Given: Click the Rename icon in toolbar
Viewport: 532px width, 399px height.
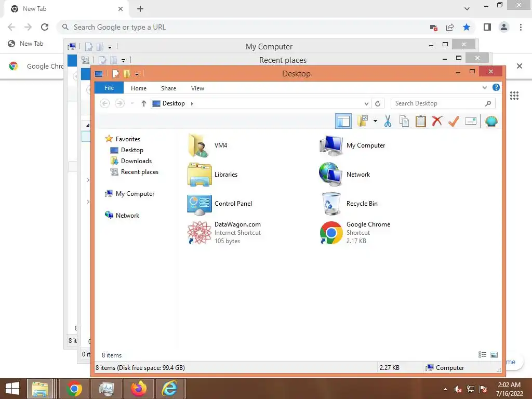Looking at the screenshot, I should pyautogui.click(x=471, y=121).
